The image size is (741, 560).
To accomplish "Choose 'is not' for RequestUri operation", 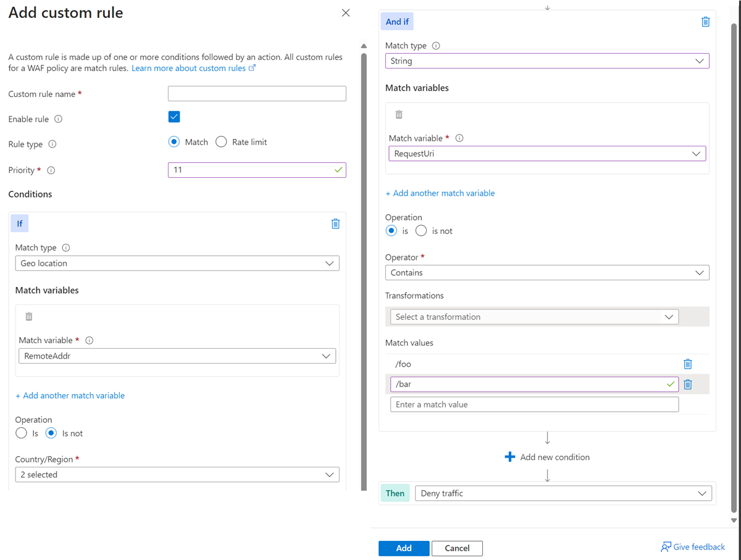I will tap(421, 231).
